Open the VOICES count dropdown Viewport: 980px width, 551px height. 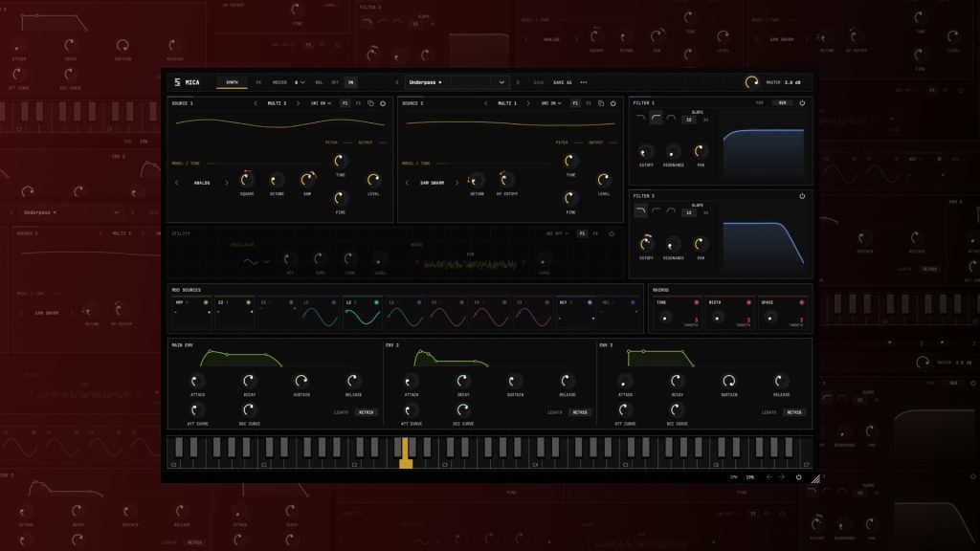(x=300, y=82)
